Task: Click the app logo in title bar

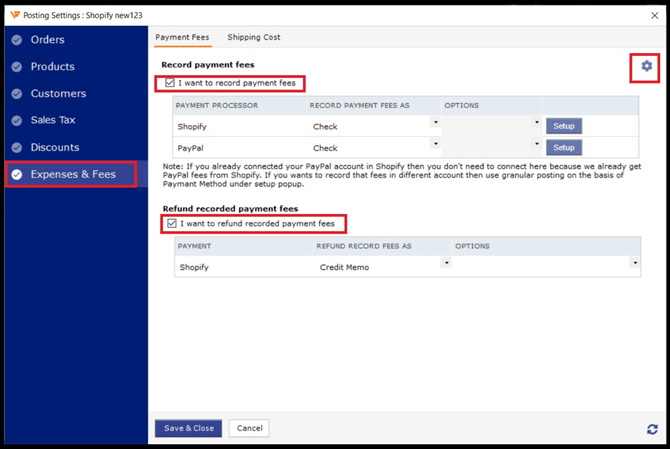Action: 14,15
